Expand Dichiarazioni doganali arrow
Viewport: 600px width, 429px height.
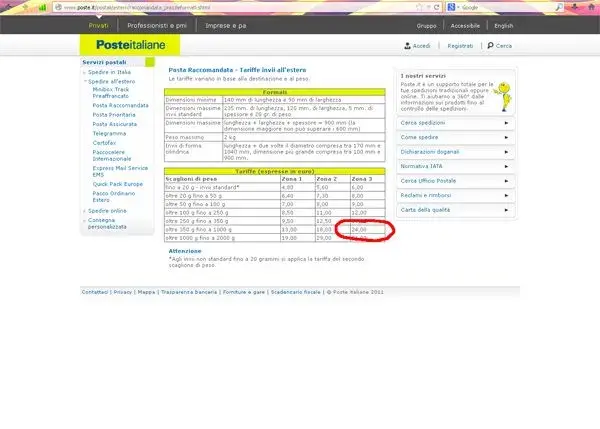click(x=506, y=152)
